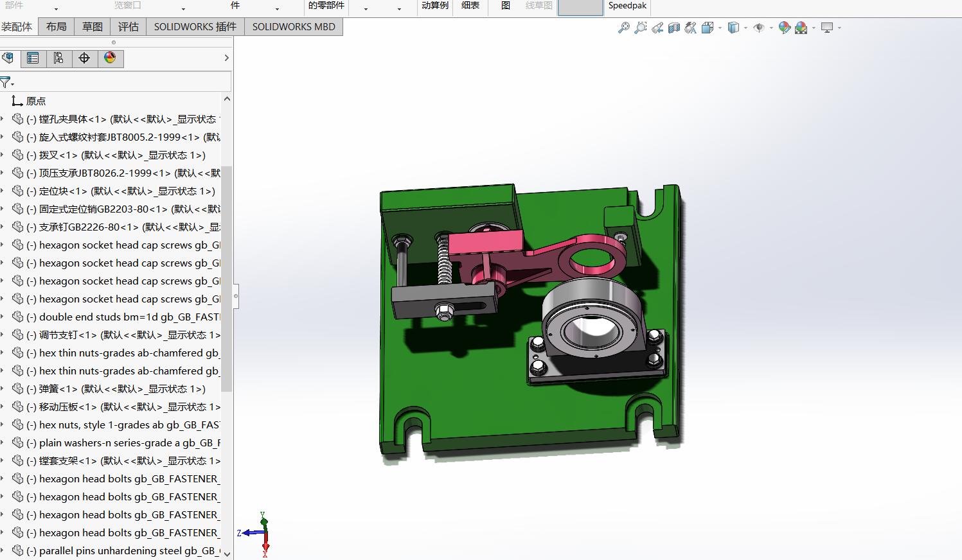Screen dimensions: 962x560
Task: Click the Previous View icon
Action: (x=657, y=28)
